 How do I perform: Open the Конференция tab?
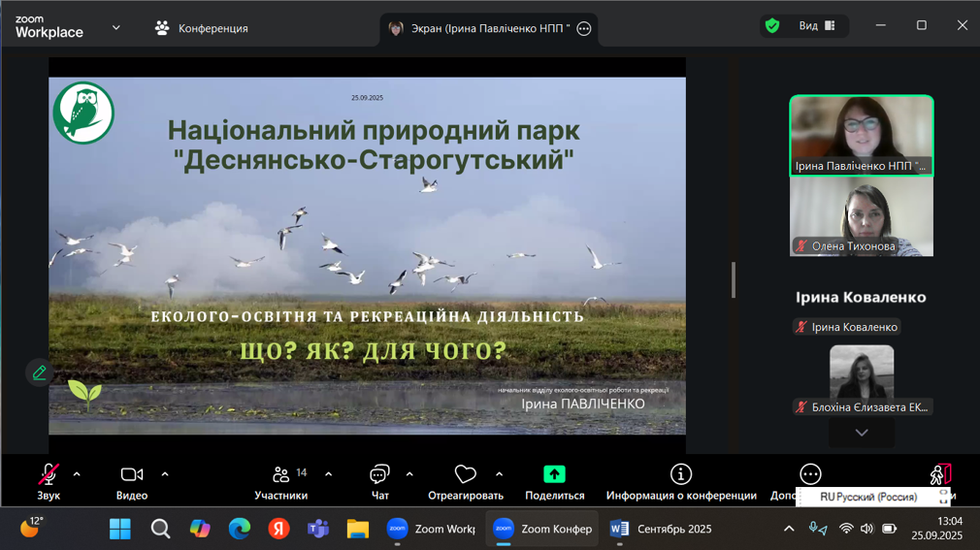[203, 28]
